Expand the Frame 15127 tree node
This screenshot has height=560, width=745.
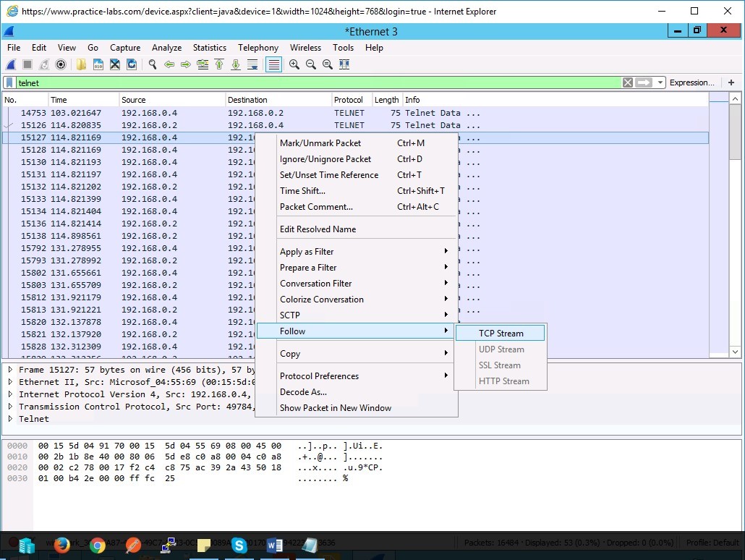10,370
